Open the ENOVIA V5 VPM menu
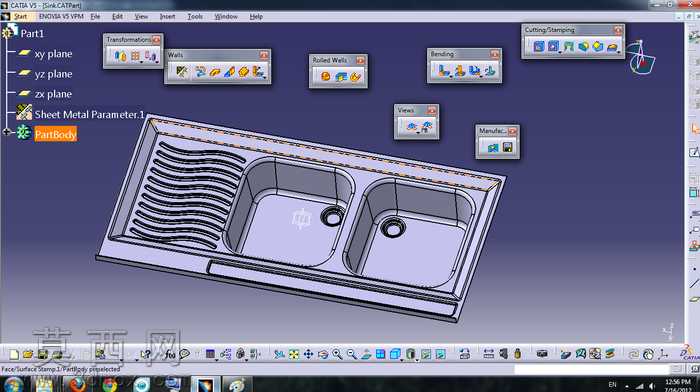 tap(61, 17)
